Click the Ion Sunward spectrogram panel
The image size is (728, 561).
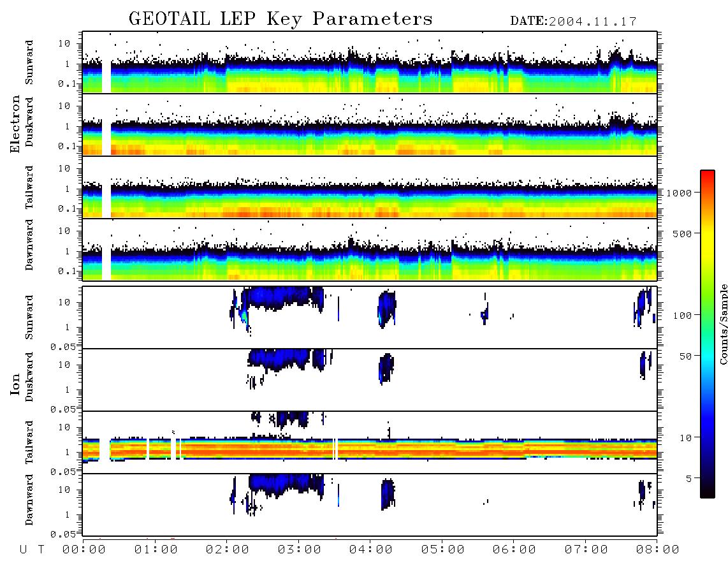[370, 317]
